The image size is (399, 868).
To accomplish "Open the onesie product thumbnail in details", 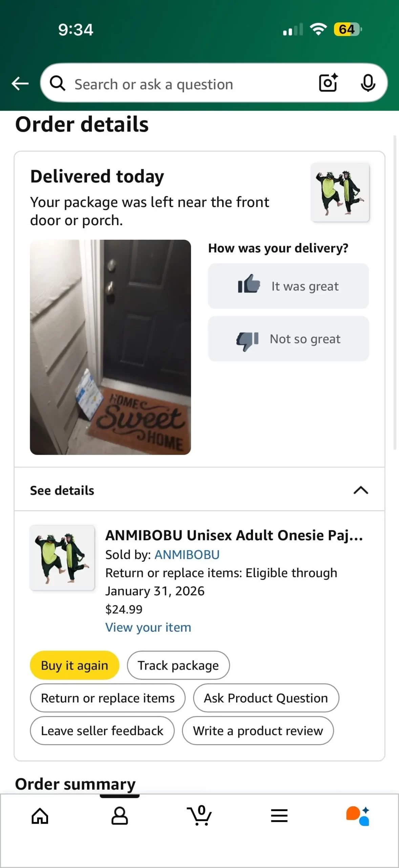I will pos(62,558).
